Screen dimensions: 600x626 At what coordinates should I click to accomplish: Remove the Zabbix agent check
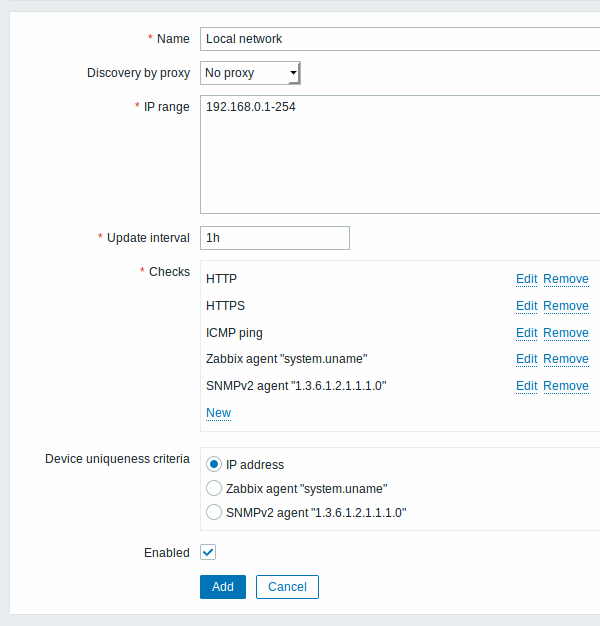(x=566, y=359)
